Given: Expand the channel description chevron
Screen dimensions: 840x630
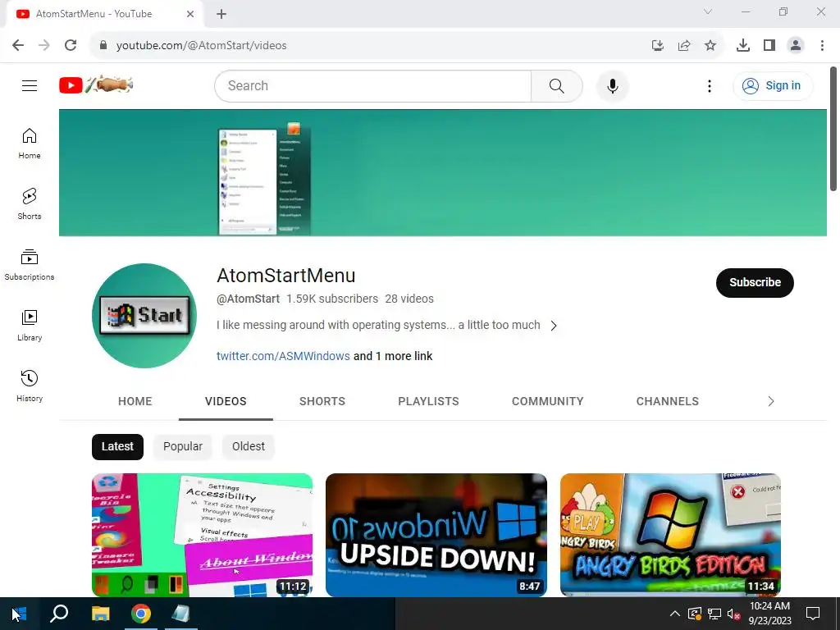Looking at the screenshot, I should click(554, 326).
